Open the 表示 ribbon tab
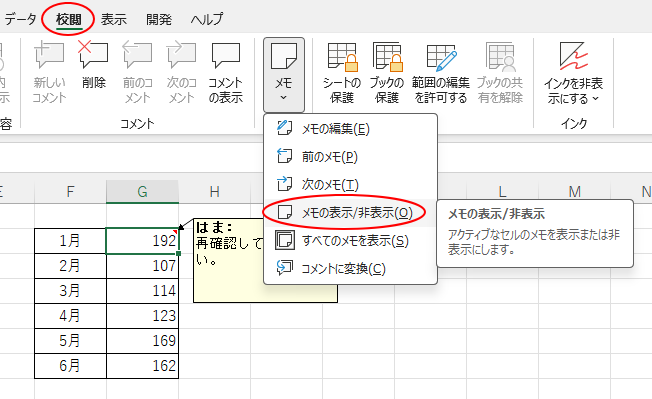This screenshot has width=652, height=399. click(x=114, y=20)
